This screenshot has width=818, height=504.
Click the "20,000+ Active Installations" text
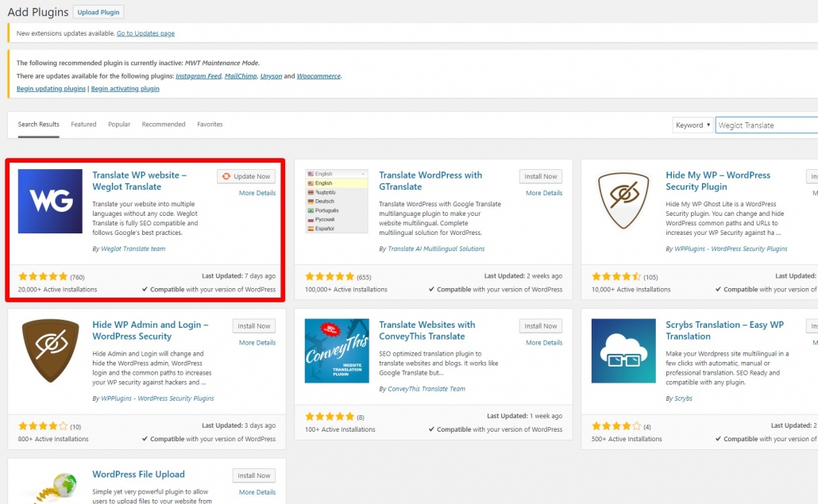57,290
